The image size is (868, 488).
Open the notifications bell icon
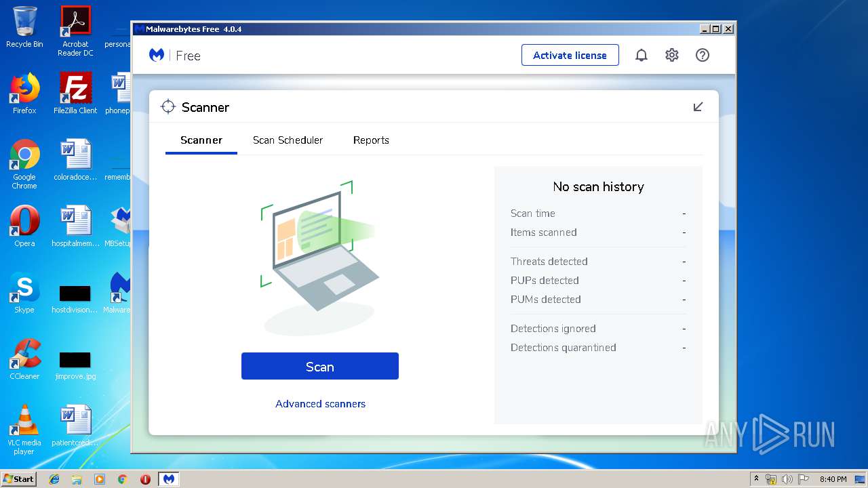(x=641, y=56)
